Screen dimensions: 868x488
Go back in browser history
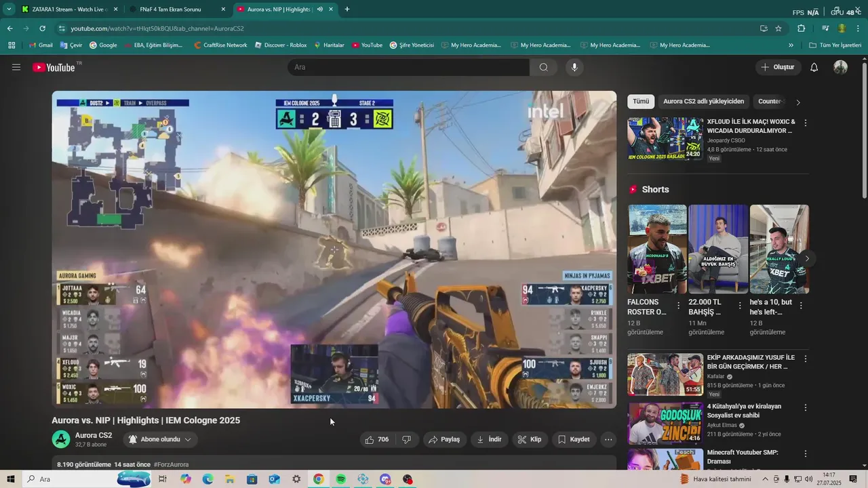coord(9,28)
